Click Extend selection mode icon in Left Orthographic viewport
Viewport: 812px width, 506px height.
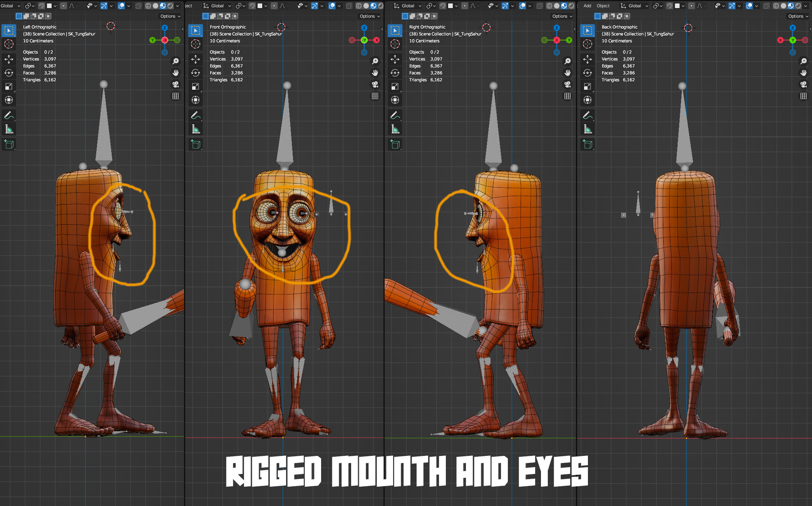(x=26, y=16)
